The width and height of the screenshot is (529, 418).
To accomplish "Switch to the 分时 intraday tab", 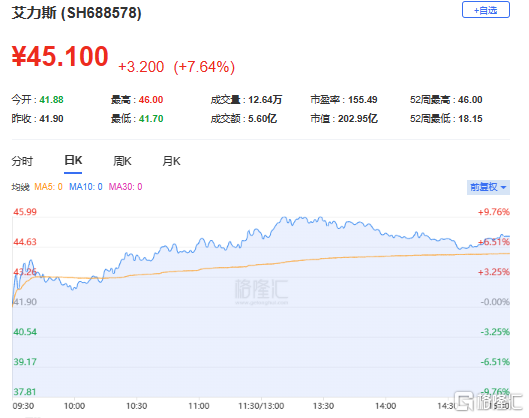I will [x=22, y=161].
